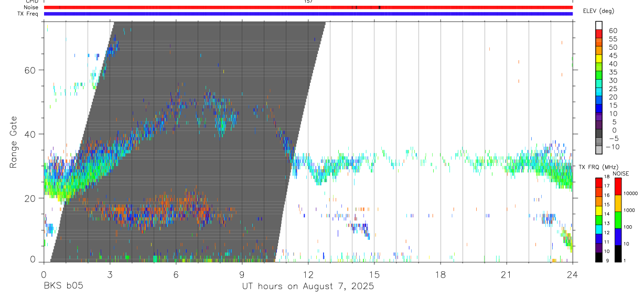The image size is (644, 297).
Task: Click the CPID value '157'
Action: pos(308,2)
